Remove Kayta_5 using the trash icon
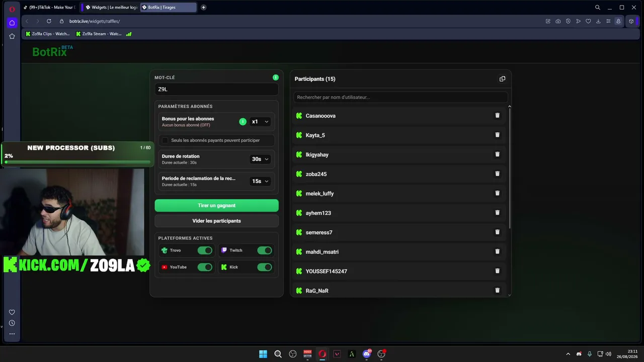This screenshot has width=644, height=362. 497,135
